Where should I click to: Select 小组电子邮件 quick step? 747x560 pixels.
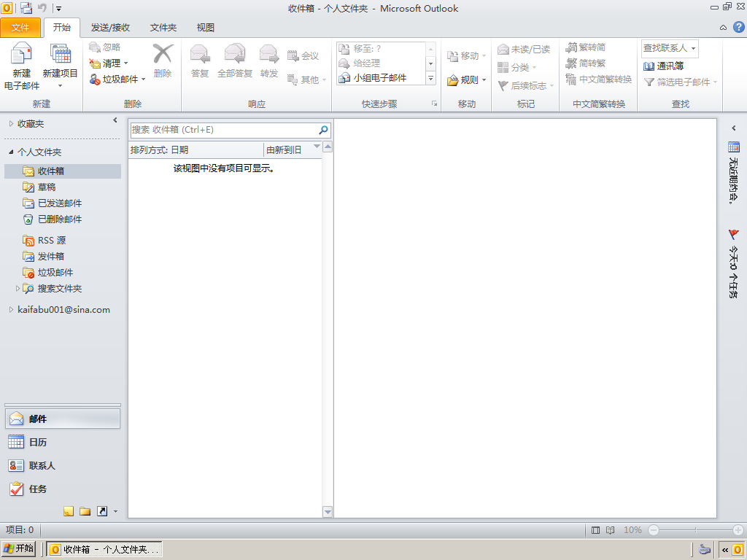[379, 77]
